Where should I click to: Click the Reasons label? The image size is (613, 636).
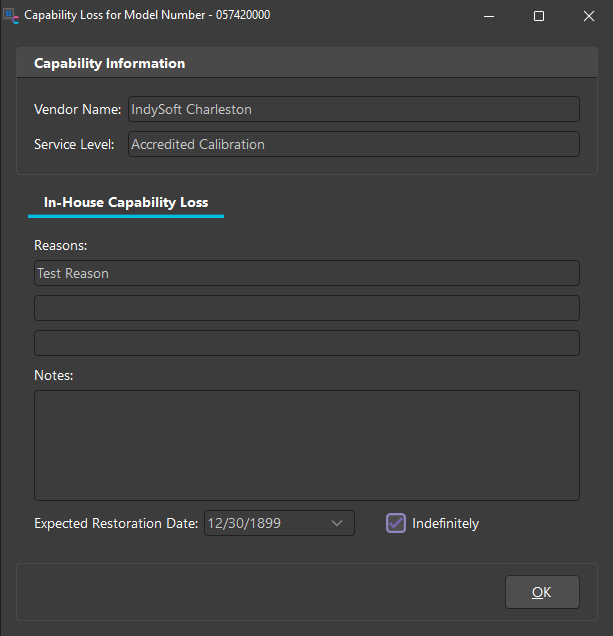pos(60,245)
